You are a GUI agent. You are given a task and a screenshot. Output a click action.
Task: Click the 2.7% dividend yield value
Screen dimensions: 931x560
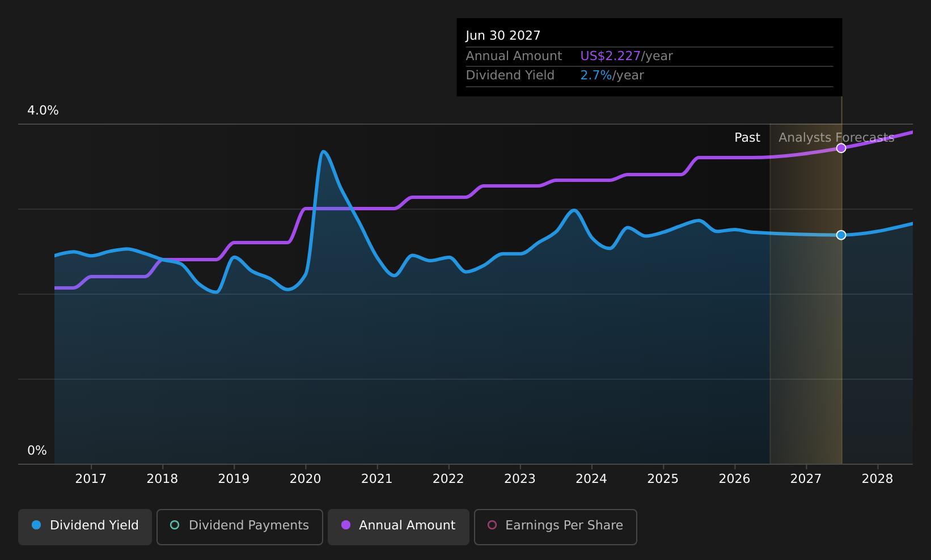[x=596, y=75]
